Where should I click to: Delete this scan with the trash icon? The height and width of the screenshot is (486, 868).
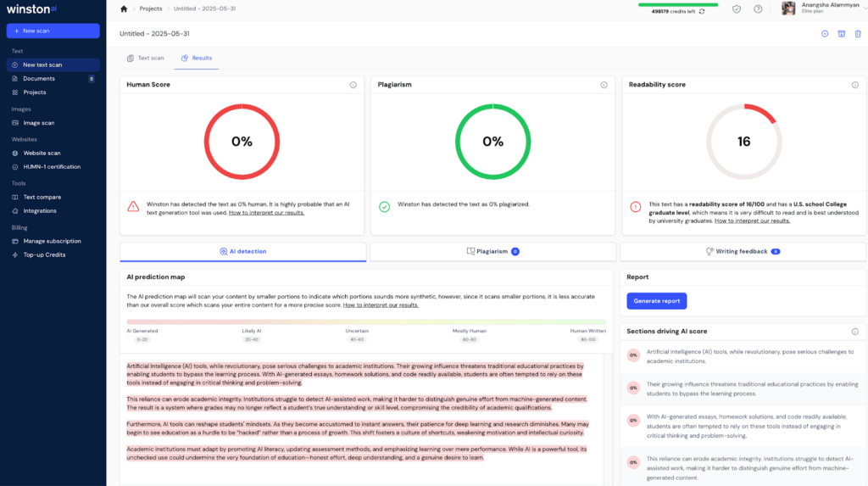(858, 34)
